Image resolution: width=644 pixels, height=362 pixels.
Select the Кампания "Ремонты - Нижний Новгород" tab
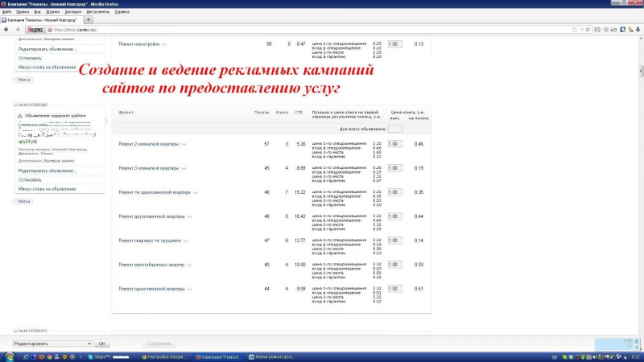pos(42,19)
